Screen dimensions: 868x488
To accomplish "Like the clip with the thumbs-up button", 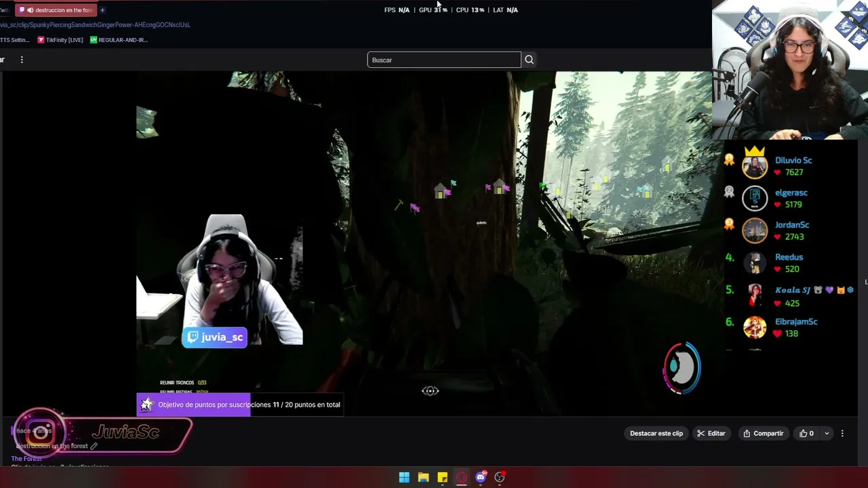I will [806, 433].
